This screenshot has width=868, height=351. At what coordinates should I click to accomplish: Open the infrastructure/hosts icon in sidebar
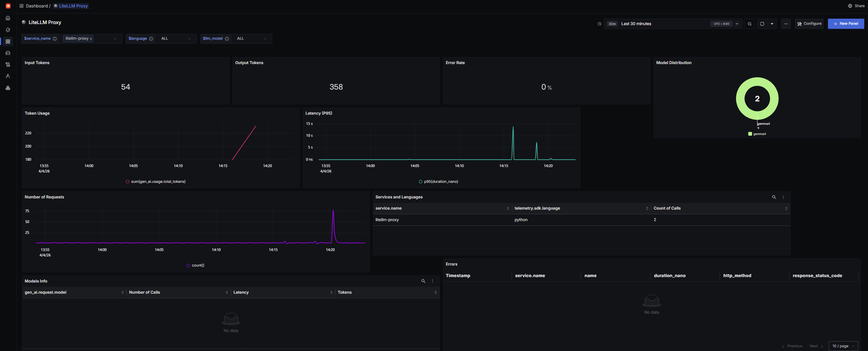[8, 53]
